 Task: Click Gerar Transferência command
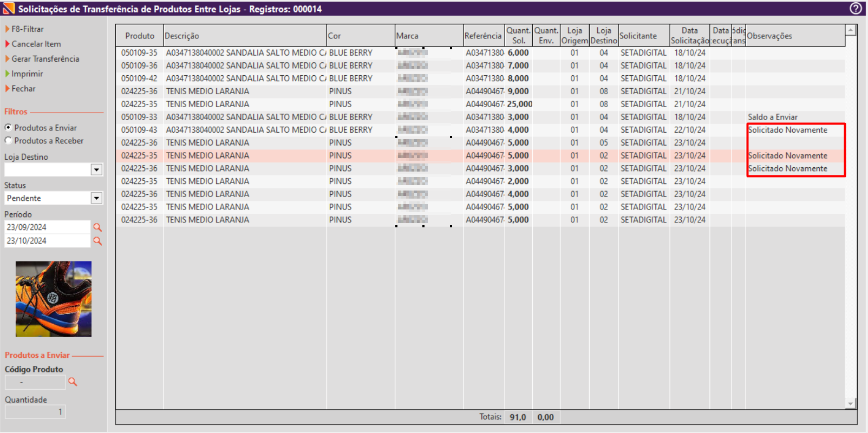tap(45, 59)
